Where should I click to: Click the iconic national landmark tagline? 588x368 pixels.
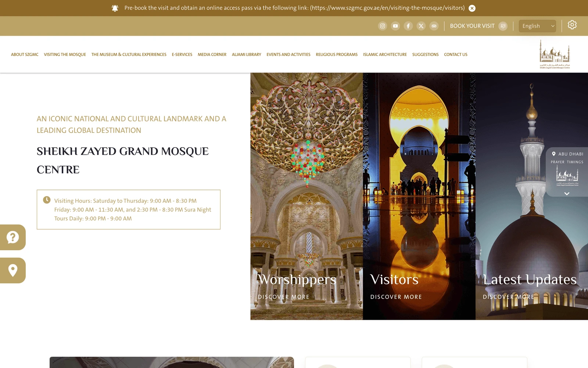[132, 124]
